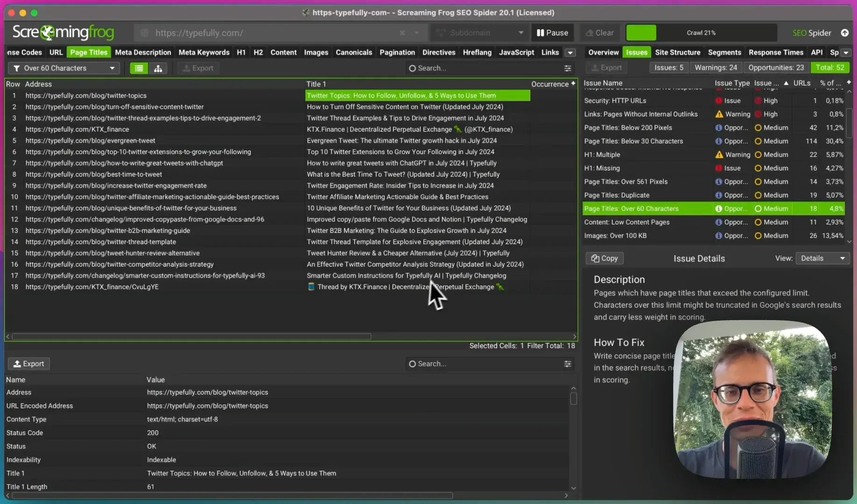
Task: Copy the issue details
Action: (604, 258)
